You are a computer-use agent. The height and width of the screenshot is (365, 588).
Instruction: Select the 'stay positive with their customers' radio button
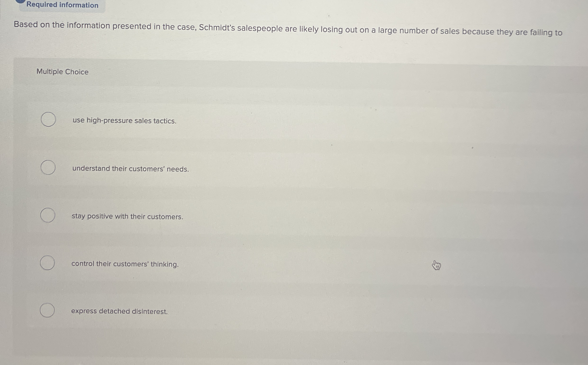click(48, 215)
